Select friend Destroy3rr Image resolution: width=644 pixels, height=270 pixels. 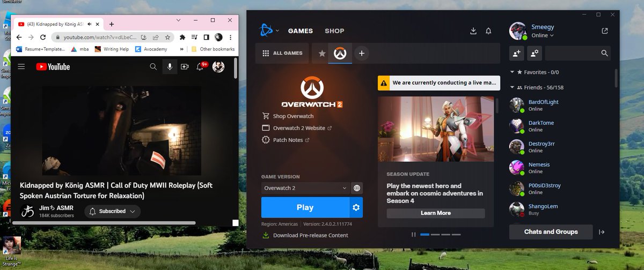(x=560, y=147)
